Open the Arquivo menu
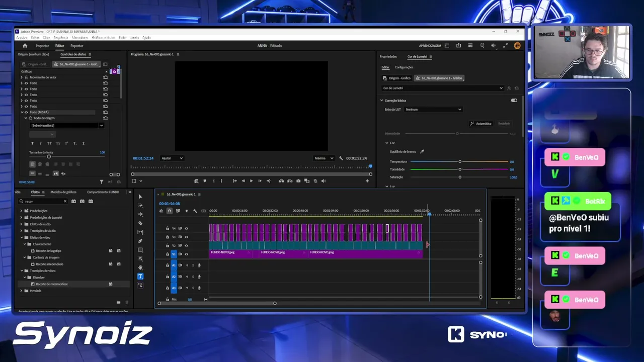This screenshot has width=644, height=362. click(x=22, y=38)
